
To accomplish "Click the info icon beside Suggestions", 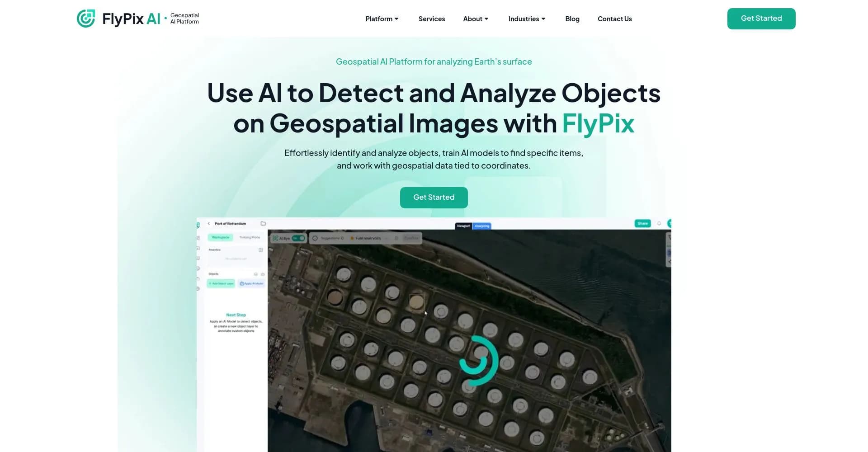I will pyautogui.click(x=315, y=238).
